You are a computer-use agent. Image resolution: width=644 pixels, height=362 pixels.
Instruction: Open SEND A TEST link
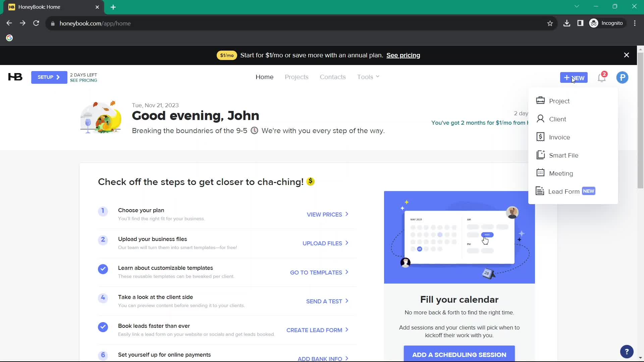pos(327,301)
